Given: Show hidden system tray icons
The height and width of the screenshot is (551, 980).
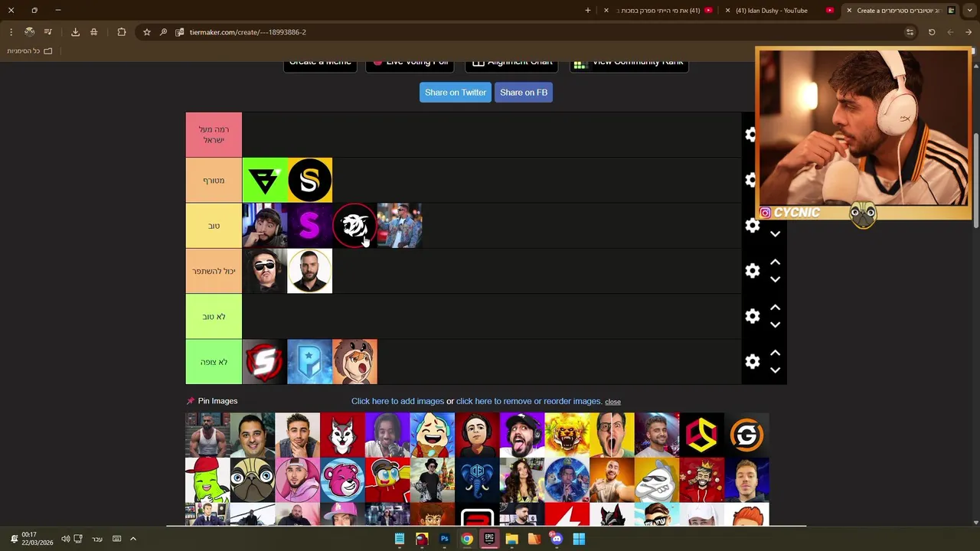Looking at the screenshot, I should 132,539.
